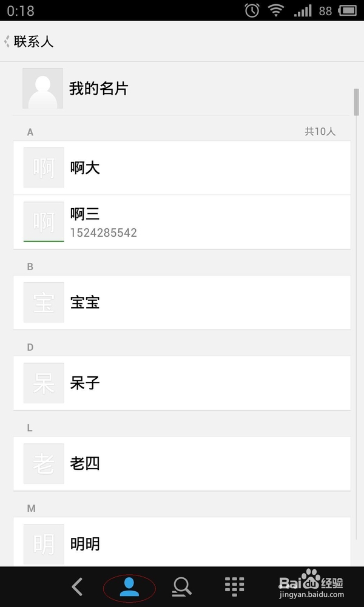
Task: Open the 联系人 header dropdown
Action: click(29, 41)
